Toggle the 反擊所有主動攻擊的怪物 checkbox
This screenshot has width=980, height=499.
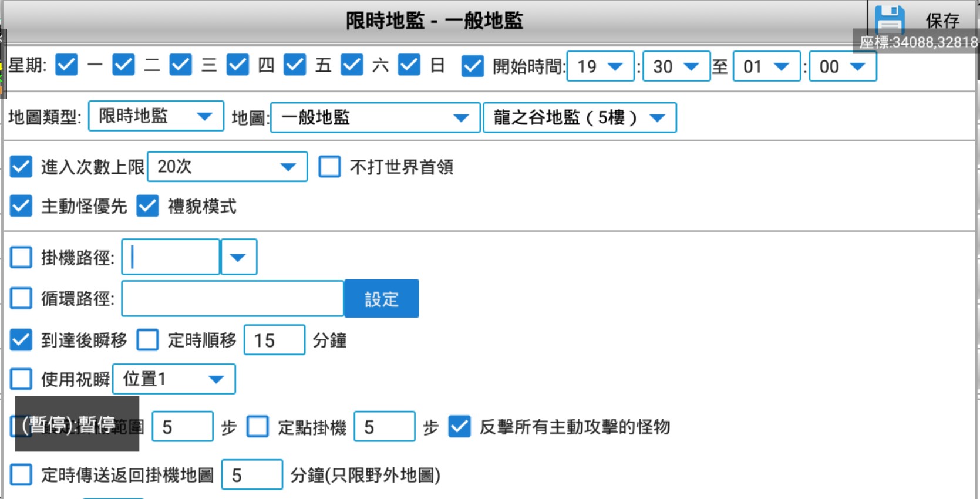pos(459,427)
